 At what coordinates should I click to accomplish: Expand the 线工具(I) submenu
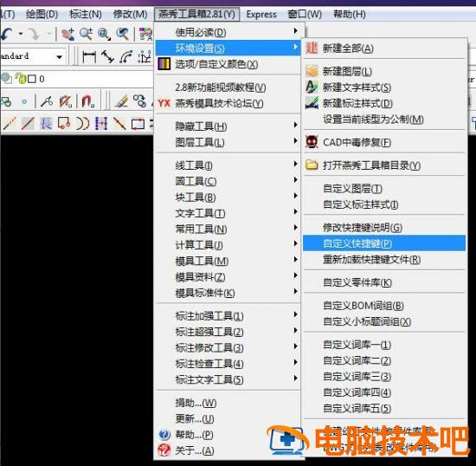[228, 165]
